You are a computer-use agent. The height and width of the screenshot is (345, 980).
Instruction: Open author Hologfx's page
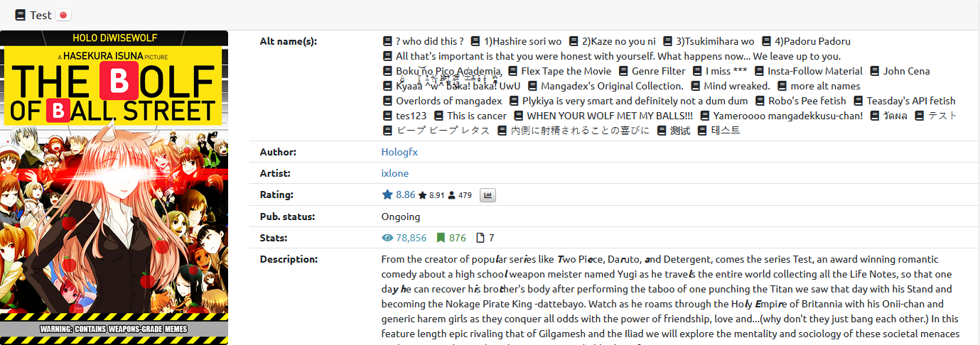click(x=400, y=152)
